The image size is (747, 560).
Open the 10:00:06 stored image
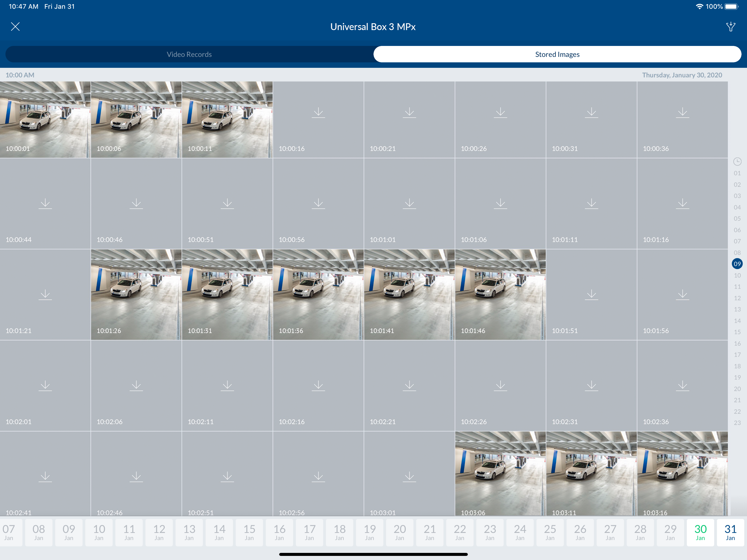click(x=136, y=119)
